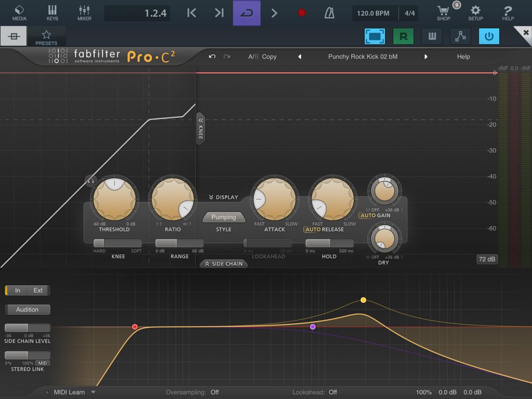Open the Shop cart icon
The height and width of the screenshot is (399, 532).
click(x=444, y=13)
